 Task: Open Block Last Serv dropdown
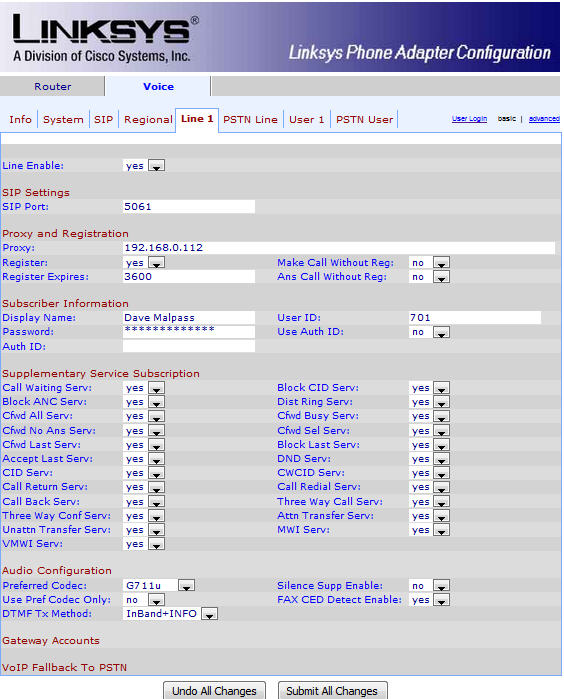[429, 445]
